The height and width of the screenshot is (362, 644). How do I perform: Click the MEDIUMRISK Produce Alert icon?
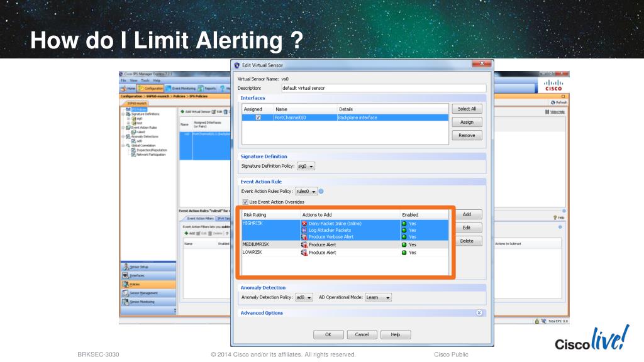tap(304, 244)
